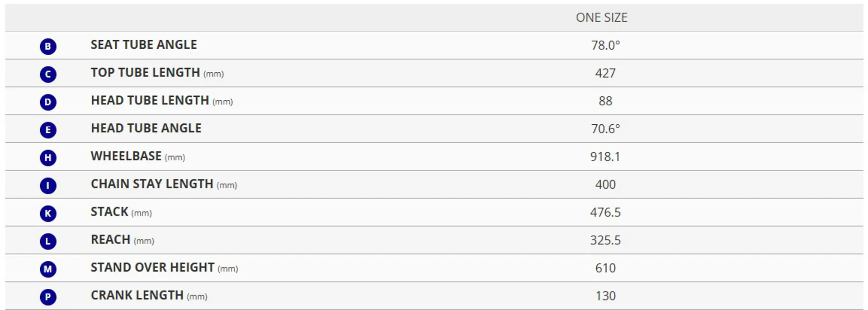Click the 325.5 reach value
The image size is (868, 310).
[605, 240]
